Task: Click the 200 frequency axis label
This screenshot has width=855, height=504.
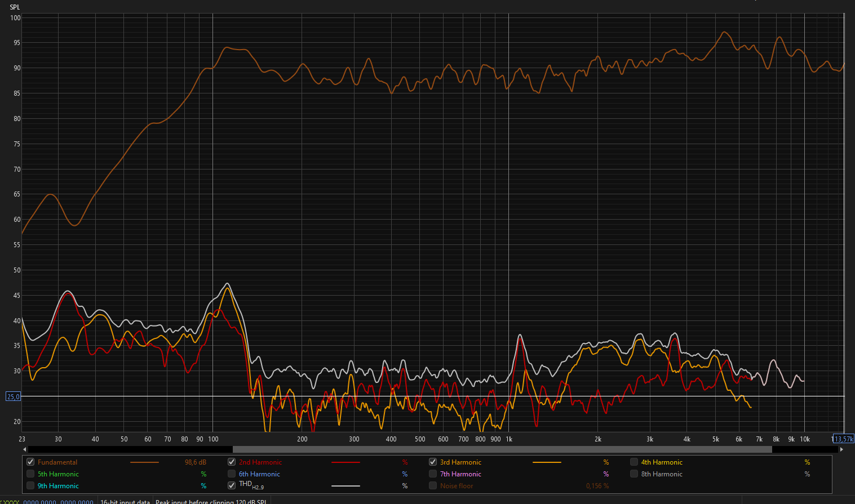Action: 302,439
